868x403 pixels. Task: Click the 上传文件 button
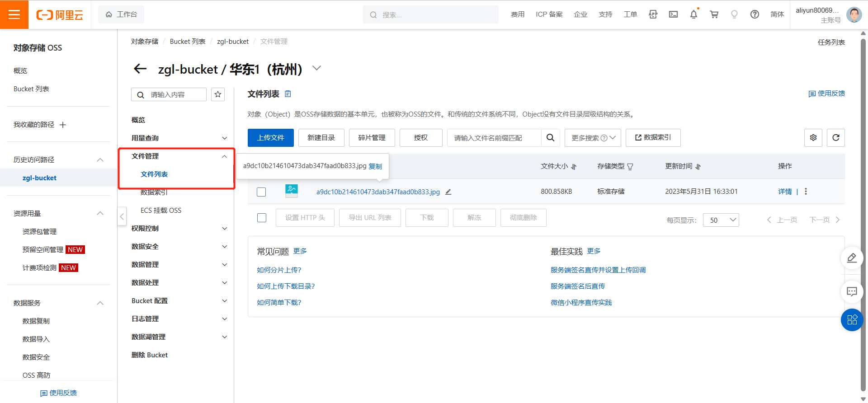click(x=270, y=138)
